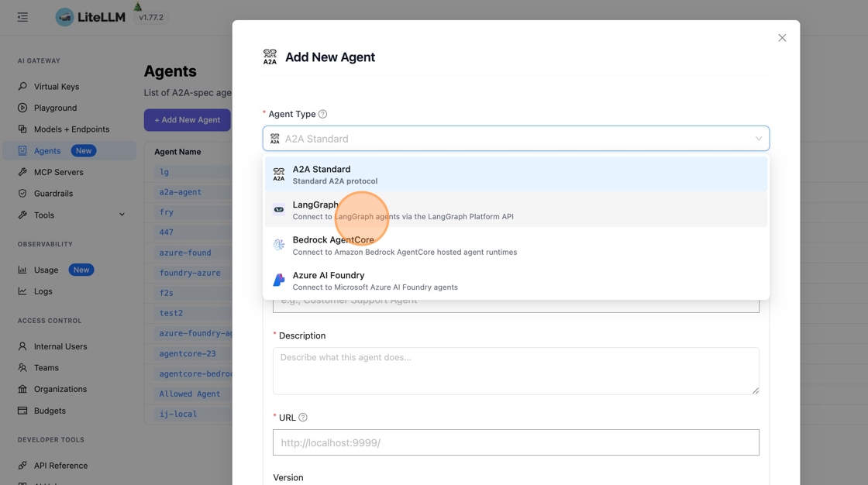Select LangGraph agent type
The width and height of the screenshot is (868, 485).
click(x=516, y=210)
